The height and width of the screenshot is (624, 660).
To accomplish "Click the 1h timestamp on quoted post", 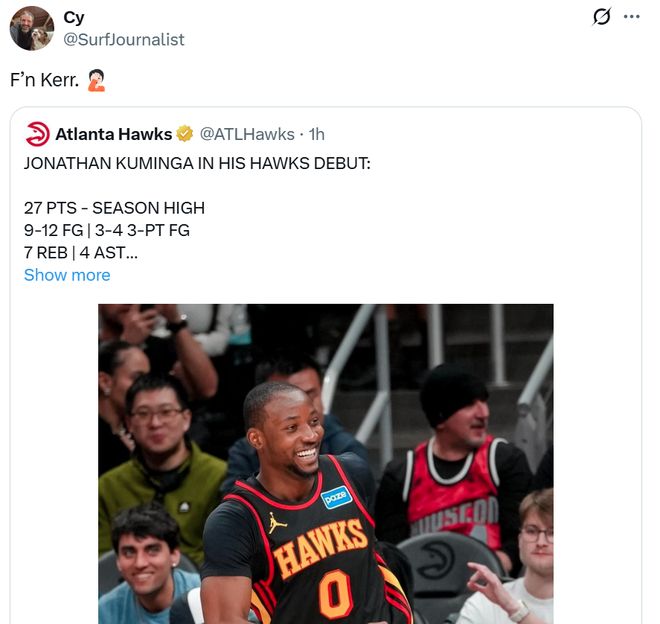I will click(x=317, y=134).
